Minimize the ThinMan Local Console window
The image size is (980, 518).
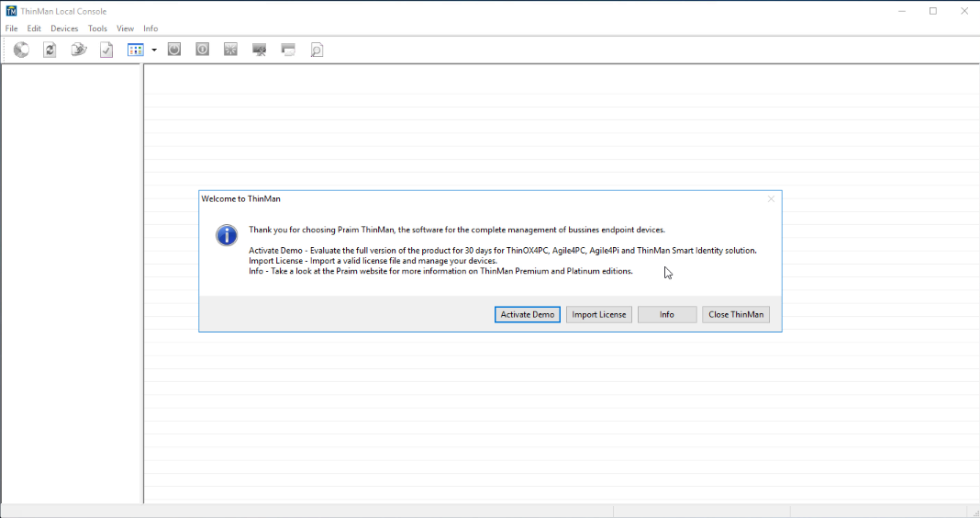[902, 11]
